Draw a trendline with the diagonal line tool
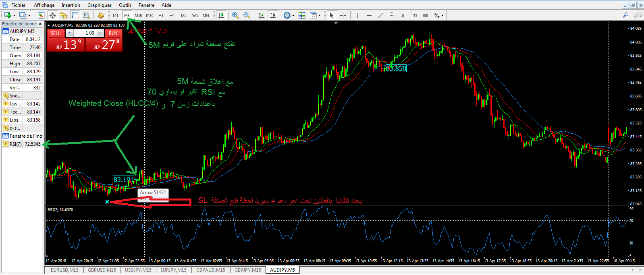 click(x=380, y=15)
